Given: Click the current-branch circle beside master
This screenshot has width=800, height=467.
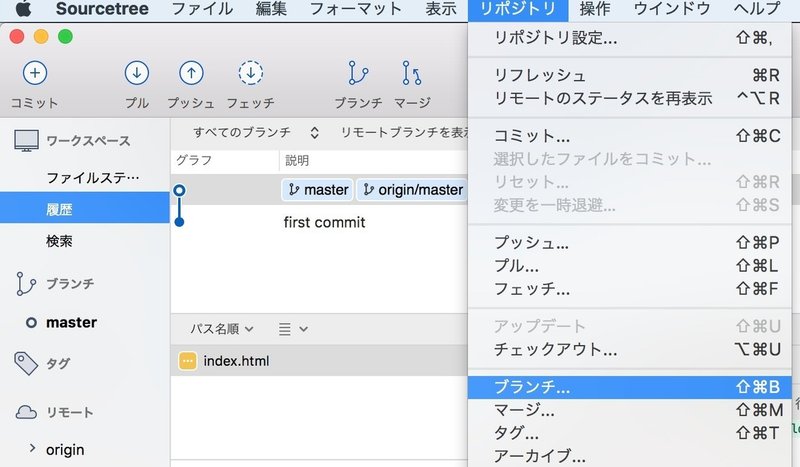Looking at the screenshot, I should [31, 323].
